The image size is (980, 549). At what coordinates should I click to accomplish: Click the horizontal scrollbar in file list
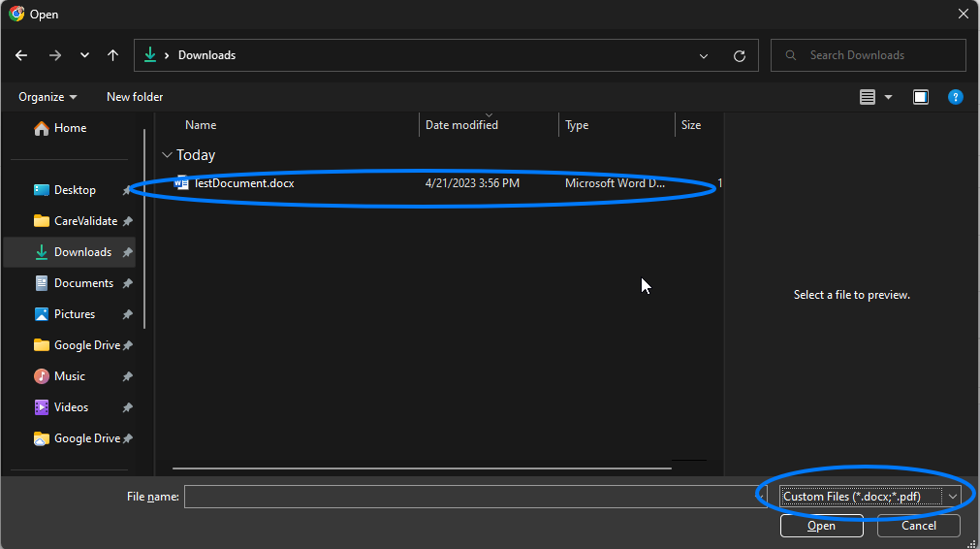422,468
